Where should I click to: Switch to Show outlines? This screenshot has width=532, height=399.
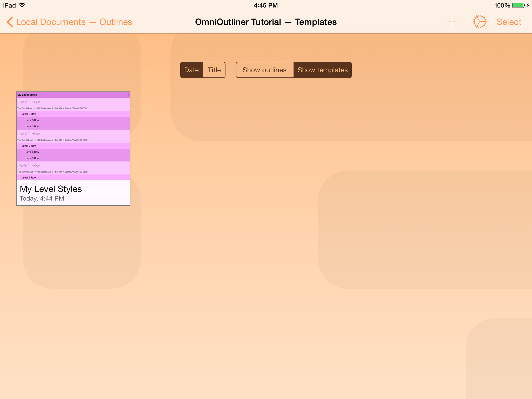point(265,70)
